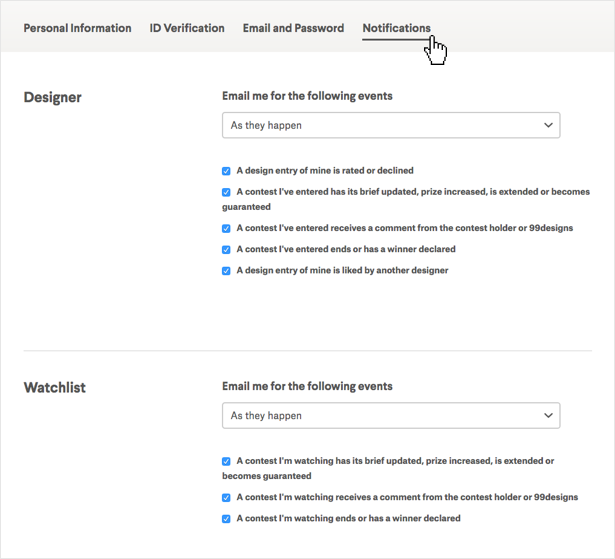Click the 'Email me for the following events' label under Watchlist
615x559 pixels.
click(307, 386)
